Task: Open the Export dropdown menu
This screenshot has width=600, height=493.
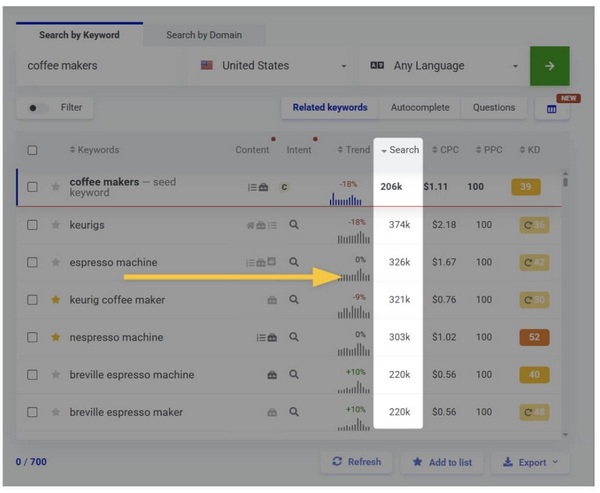Action: pyautogui.click(x=532, y=462)
